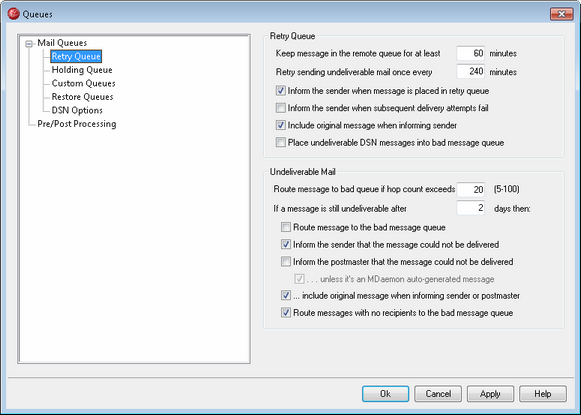
Task: Click the MDaemon icon in title bar
Action: [13, 14]
